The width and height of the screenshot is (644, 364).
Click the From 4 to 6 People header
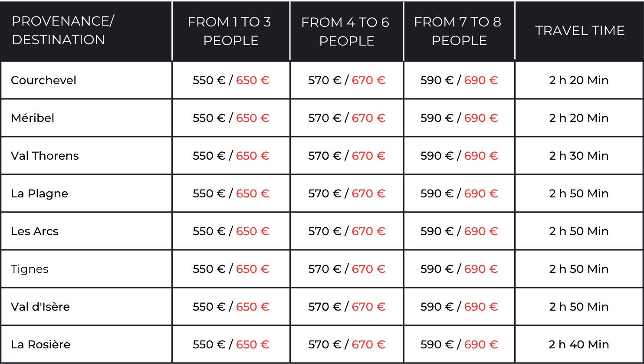(x=345, y=31)
